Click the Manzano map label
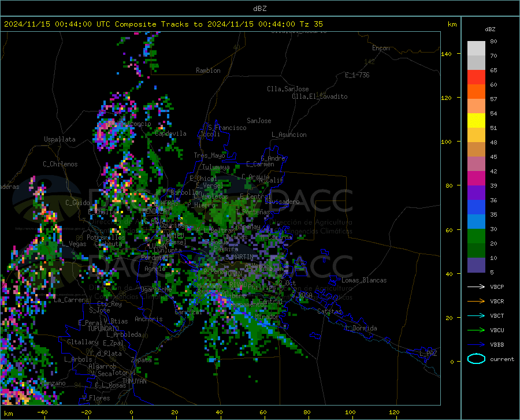The height and width of the screenshot is (420, 520). coord(53,383)
